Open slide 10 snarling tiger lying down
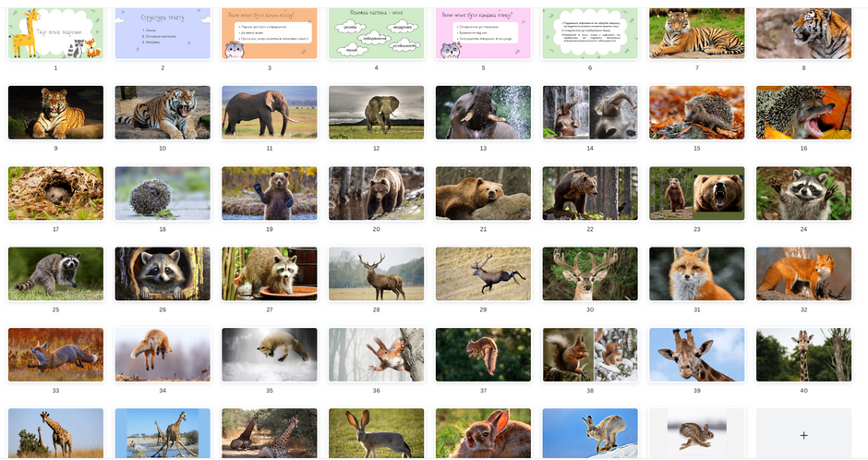 163,113
